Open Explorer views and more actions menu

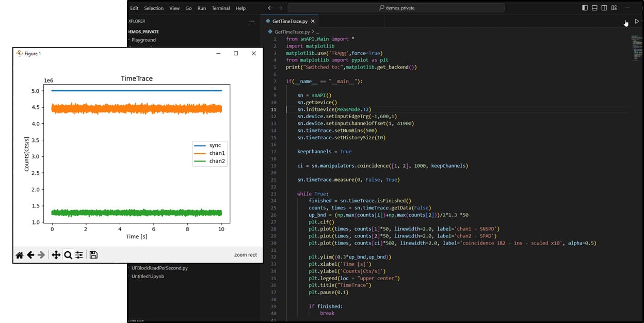click(x=252, y=21)
